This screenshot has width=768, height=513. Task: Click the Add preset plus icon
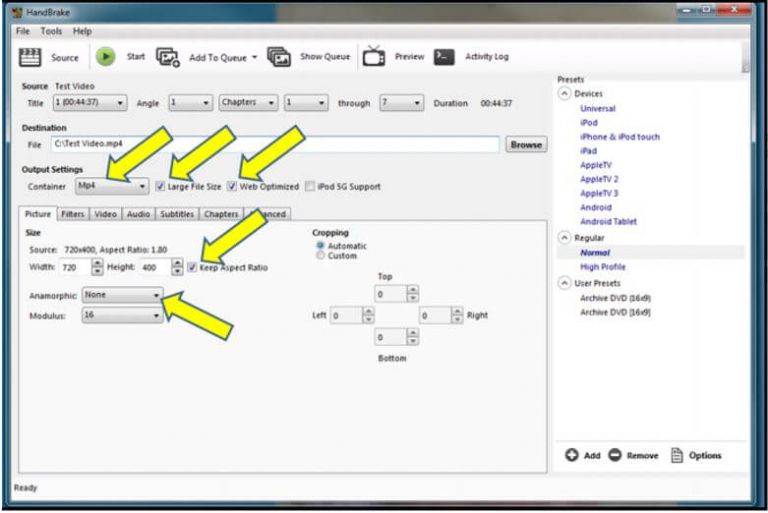pyautogui.click(x=572, y=455)
